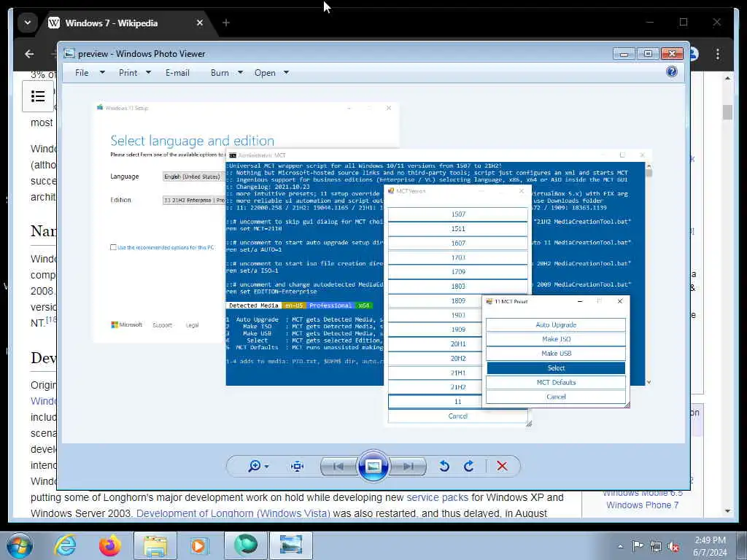Image resolution: width=747 pixels, height=560 pixels.
Task: Expand the Open menu dropdown arrow
Action: (x=286, y=73)
